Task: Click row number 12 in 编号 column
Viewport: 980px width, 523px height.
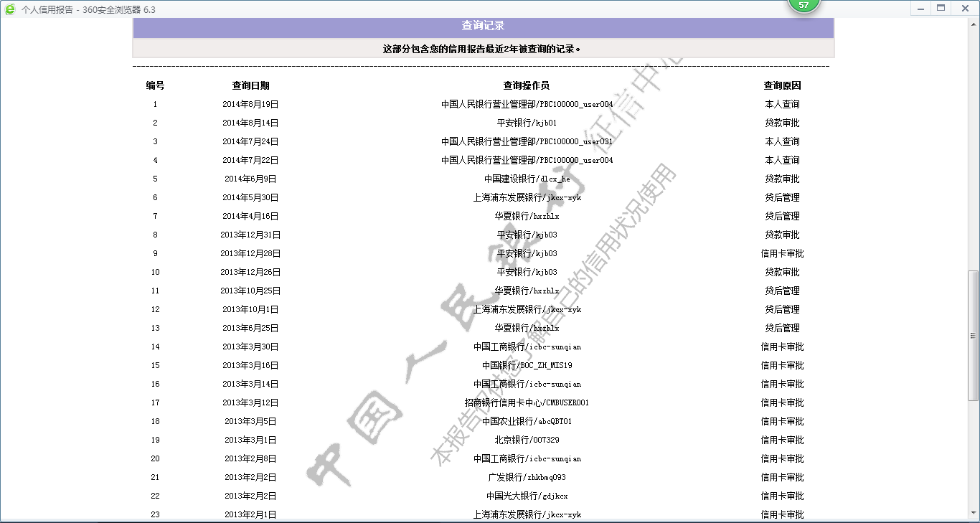Action: tap(155, 309)
